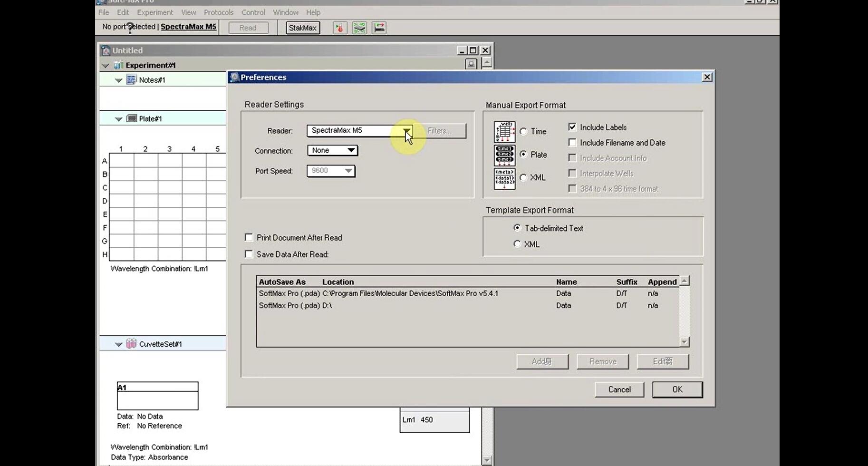Screen dimensions: 868x466
Task: Click the StakMax toolbar button
Action: (302, 28)
